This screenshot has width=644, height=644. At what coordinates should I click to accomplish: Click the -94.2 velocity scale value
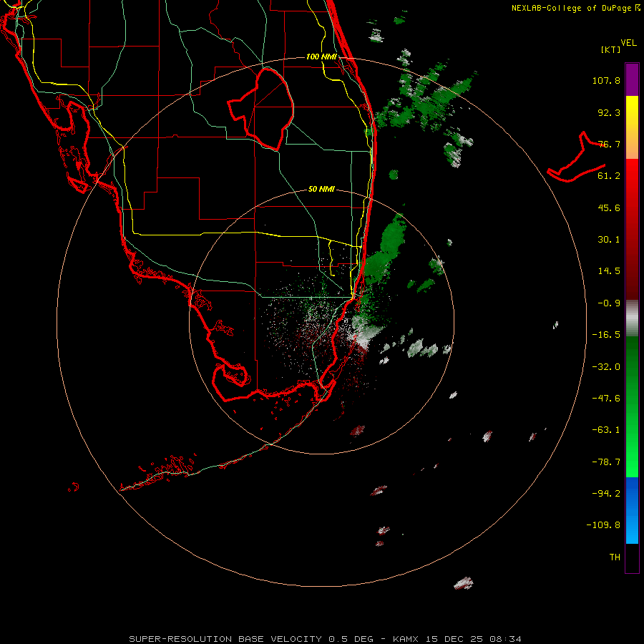pos(606,493)
